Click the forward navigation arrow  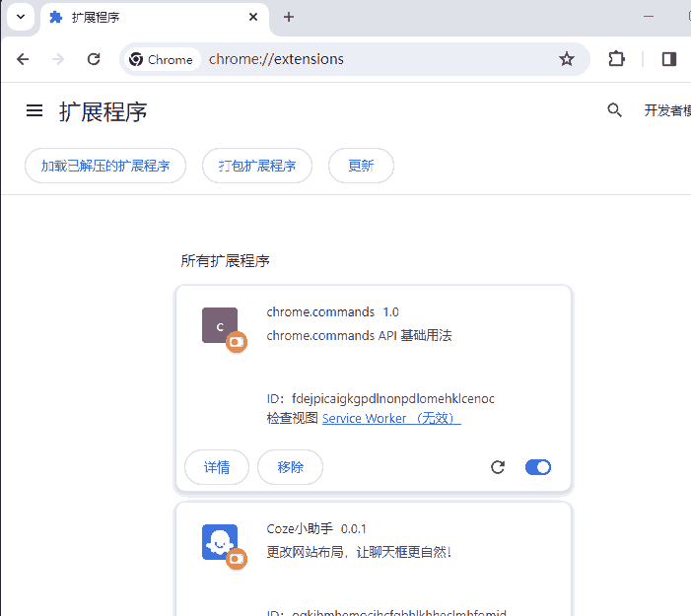click(x=58, y=59)
